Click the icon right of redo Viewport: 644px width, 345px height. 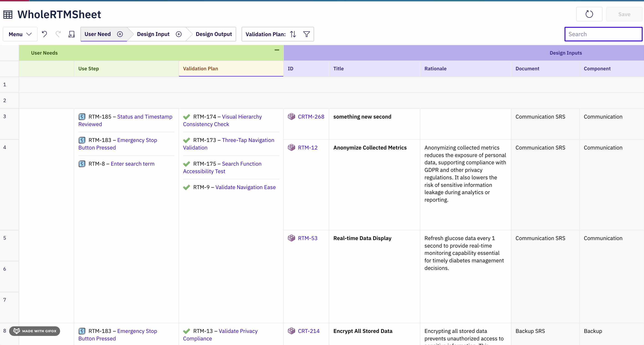pos(72,34)
